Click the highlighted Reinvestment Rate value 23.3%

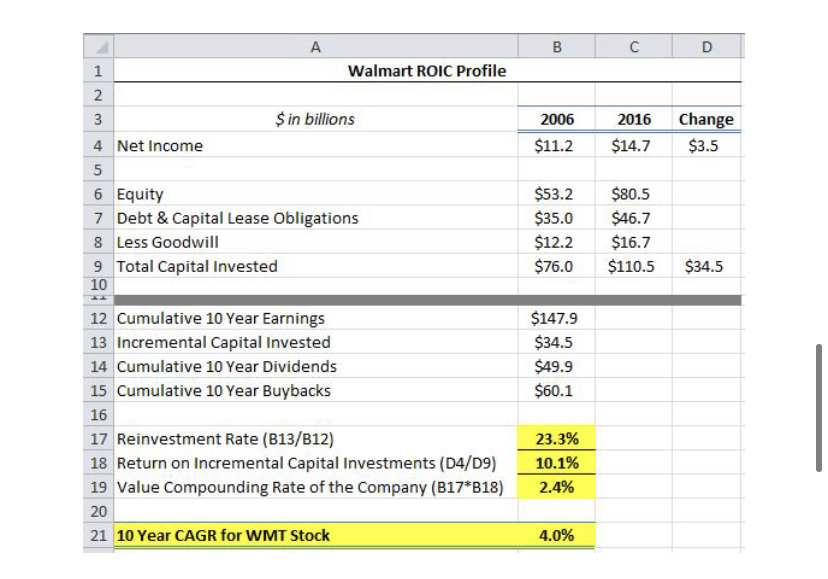click(x=555, y=438)
